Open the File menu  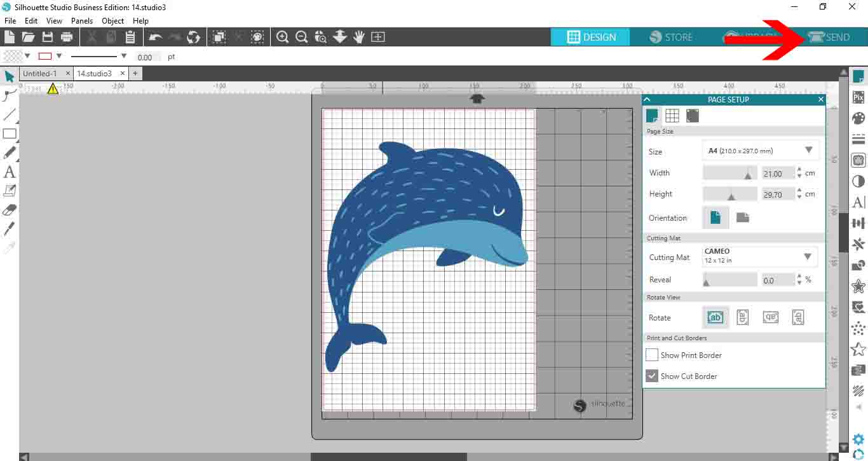[x=10, y=20]
